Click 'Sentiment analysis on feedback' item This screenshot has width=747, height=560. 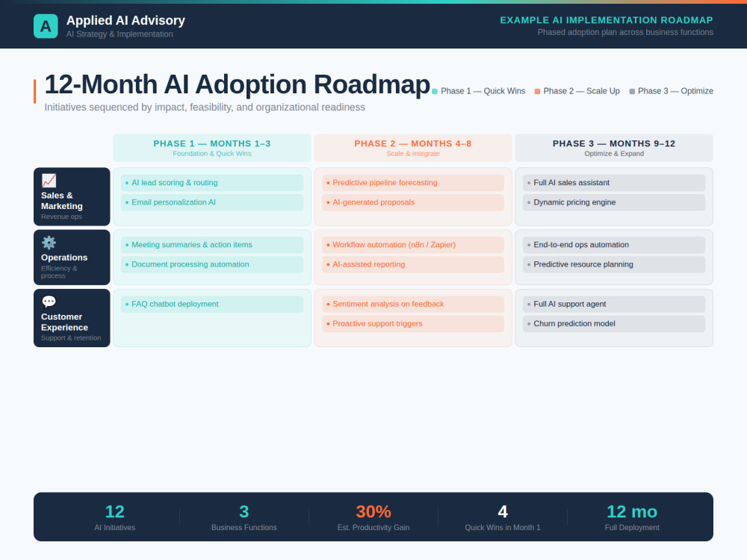[413, 305]
